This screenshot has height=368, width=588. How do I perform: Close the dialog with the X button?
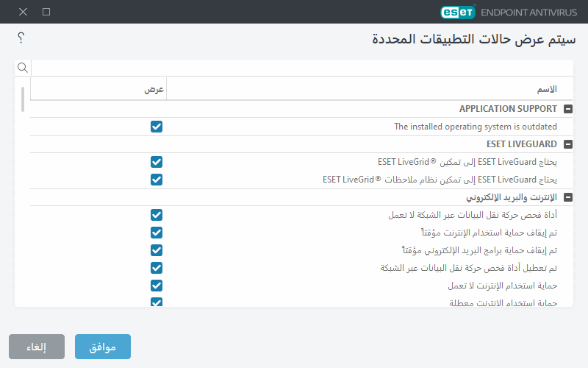(23, 12)
